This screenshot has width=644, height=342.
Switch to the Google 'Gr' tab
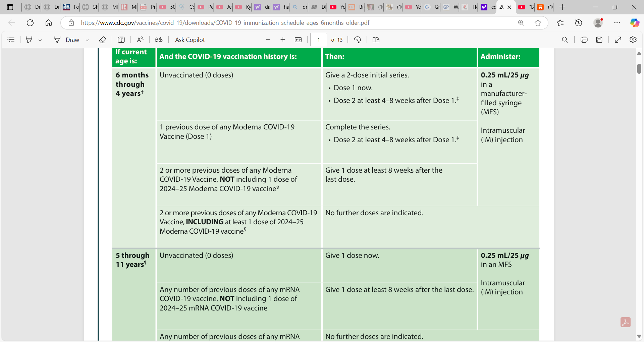[x=432, y=7]
